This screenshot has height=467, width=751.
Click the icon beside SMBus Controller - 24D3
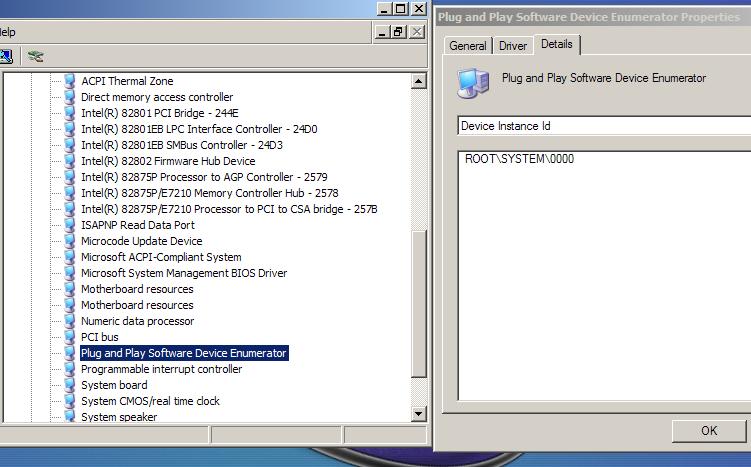coord(69,145)
